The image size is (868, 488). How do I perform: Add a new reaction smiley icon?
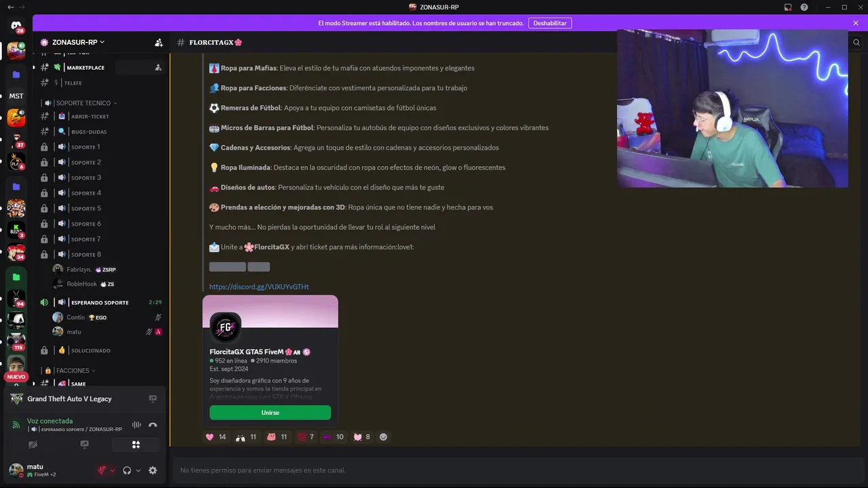383,437
